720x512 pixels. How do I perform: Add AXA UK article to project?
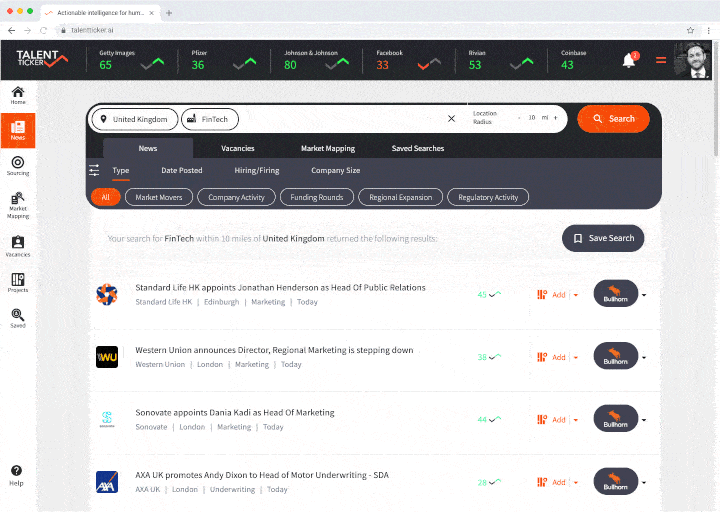click(551, 482)
